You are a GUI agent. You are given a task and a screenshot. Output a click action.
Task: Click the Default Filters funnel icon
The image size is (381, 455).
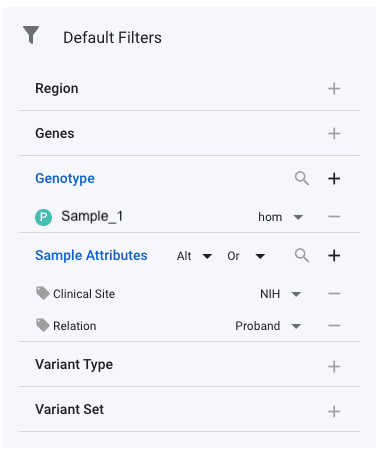[31, 35]
